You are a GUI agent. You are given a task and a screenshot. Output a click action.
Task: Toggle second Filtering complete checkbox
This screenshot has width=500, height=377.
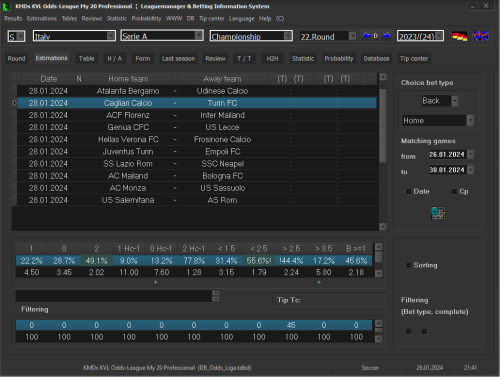coord(424,331)
